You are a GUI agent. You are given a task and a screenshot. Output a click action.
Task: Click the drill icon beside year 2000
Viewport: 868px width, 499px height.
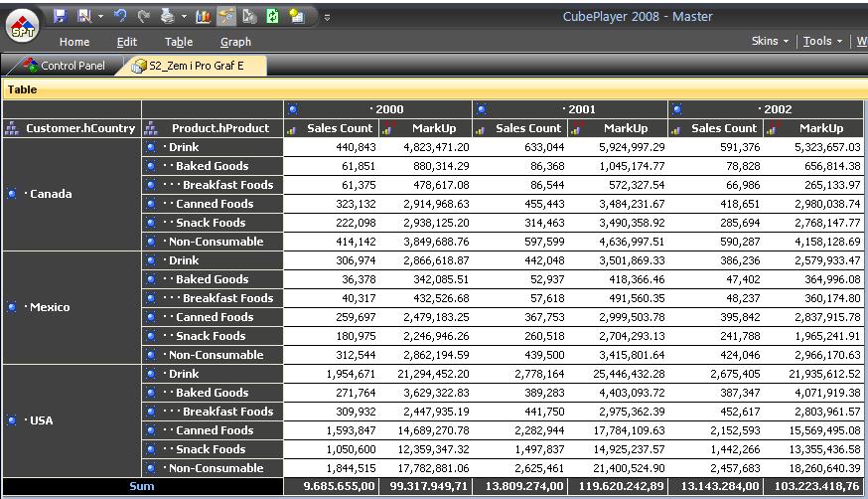pos(293,109)
